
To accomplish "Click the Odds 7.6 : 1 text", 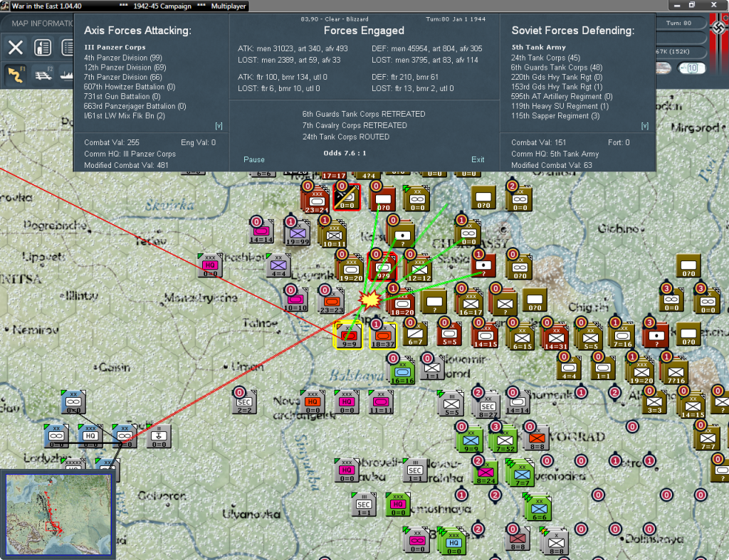I will 345,153.
